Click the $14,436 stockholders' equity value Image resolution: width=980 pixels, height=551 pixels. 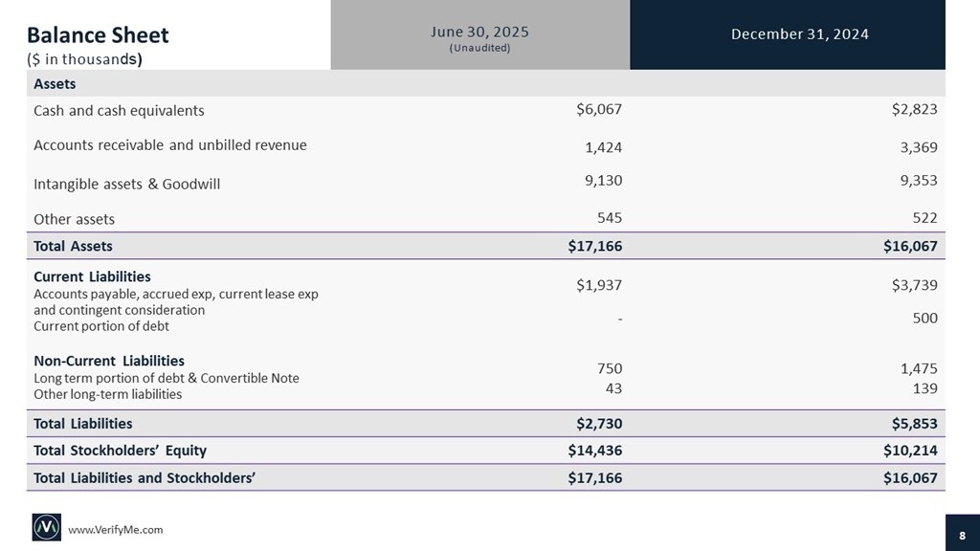click(x=595, y=450)
